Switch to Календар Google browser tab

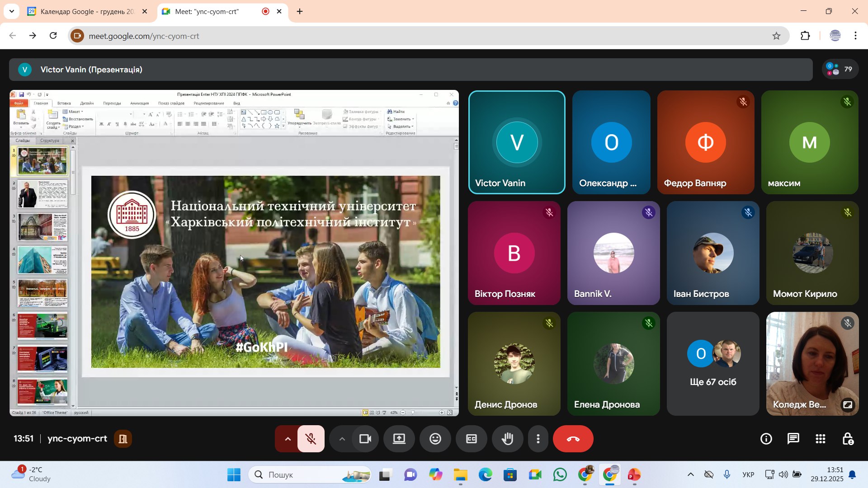coord(87,12)
